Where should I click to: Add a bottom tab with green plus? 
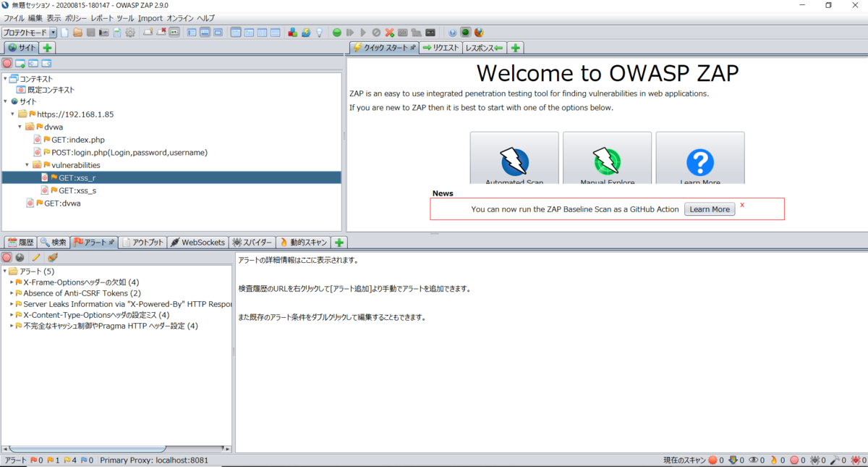click(339, 242)
